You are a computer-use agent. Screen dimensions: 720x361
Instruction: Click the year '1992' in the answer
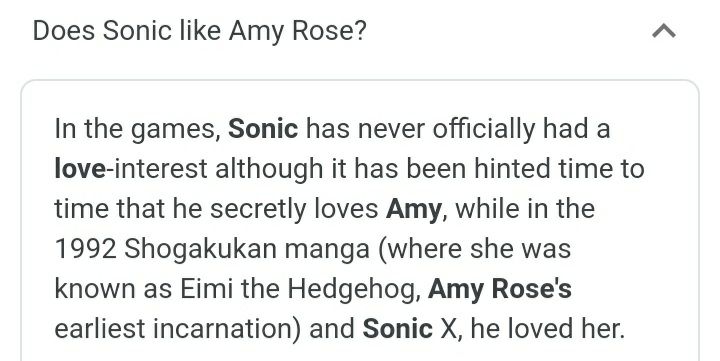point(85,249)
